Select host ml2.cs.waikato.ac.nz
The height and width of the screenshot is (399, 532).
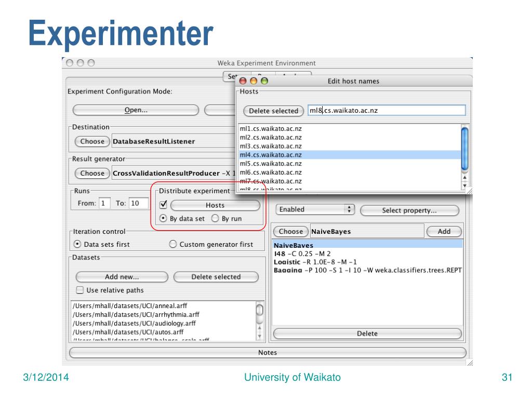[350, 137]
